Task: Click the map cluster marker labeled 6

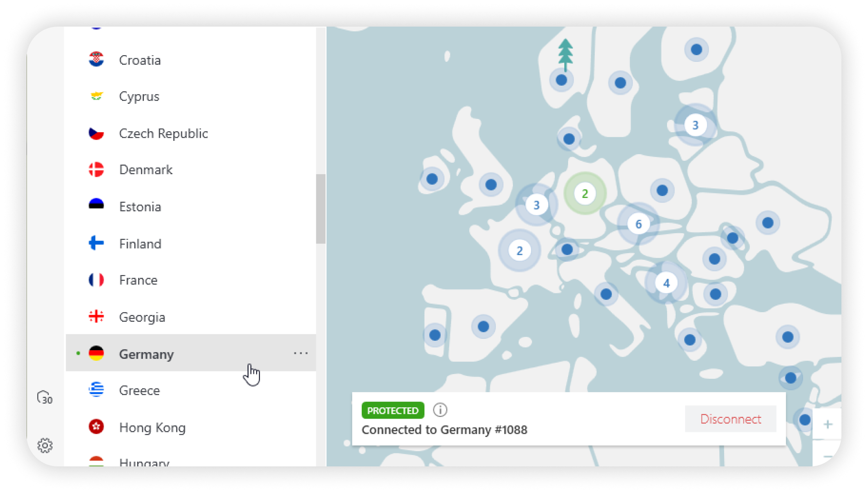Action: [638, 224]
